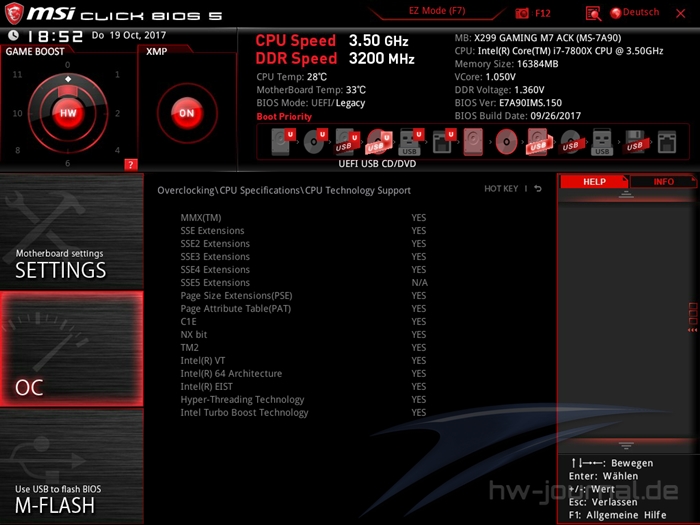Image resolution: width=700 pixels, height=525 pixels.
Task: Click the BIOS Ver E7A90IMS.150 entry
Action: 508,103
